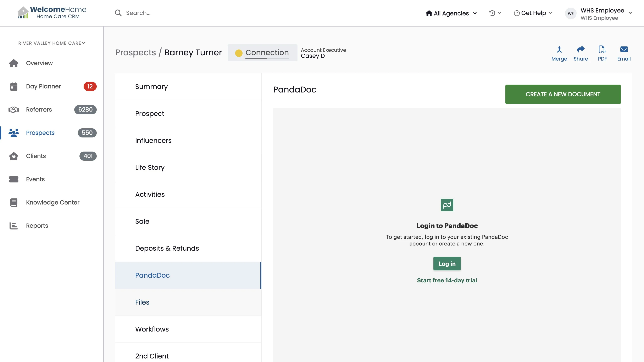The width and height of the screenshot is (644, 362).
Task: Expand the recent history dropdown
Action: [x=495, y=13]
